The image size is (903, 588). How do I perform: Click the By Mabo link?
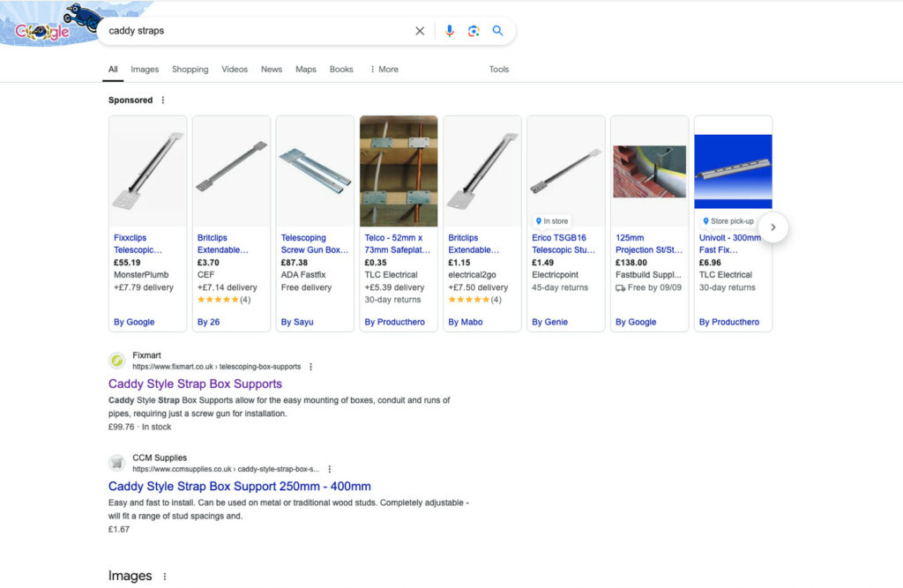click(x=466, y=323)
